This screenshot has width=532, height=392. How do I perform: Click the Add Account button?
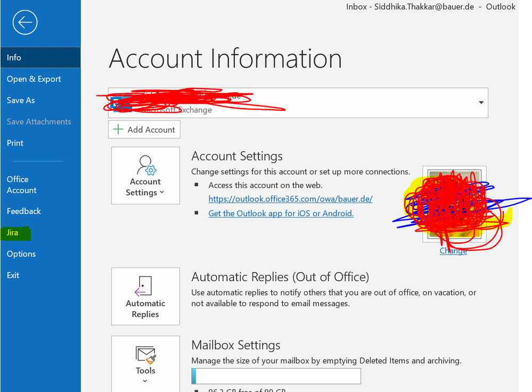click(x=144, y=129)
